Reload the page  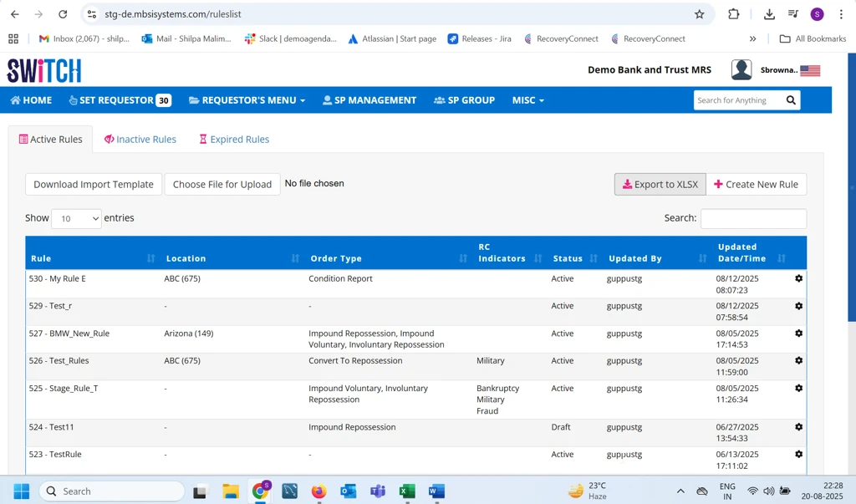63,14
